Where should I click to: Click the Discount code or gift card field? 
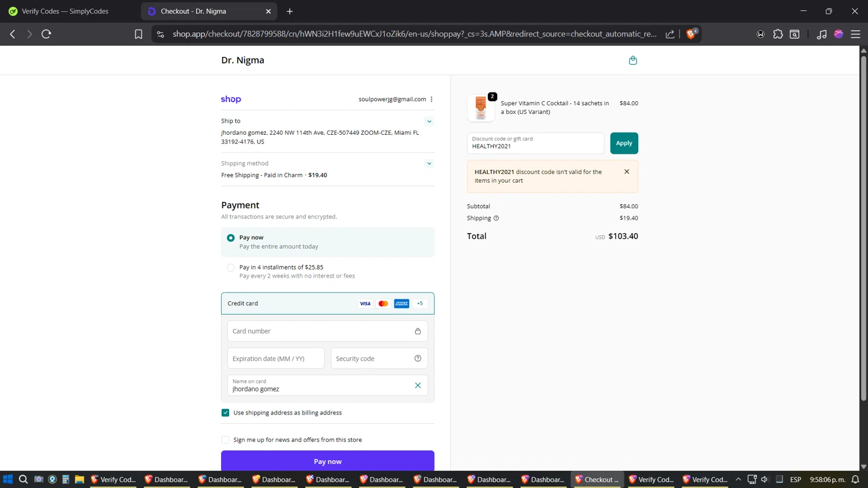[535, 143]
